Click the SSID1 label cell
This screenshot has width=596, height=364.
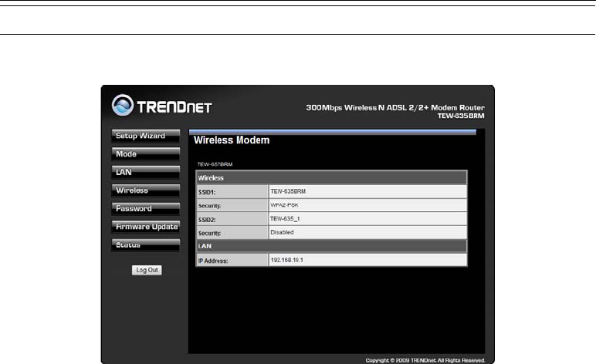click(x=232, y=192)
